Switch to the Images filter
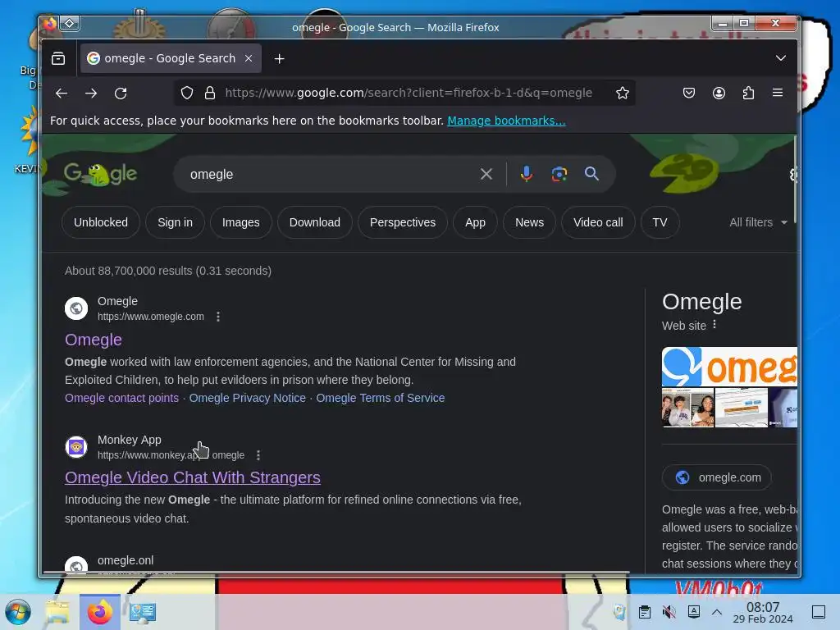Viewport: 840px width, 630px height. 241,222
